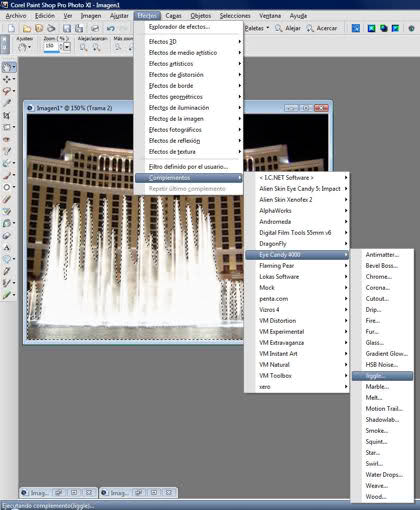Image resolution: width=420 pixels, height=510 pixels.
Task: Click the Undo arrow icon
Action: 111,28
